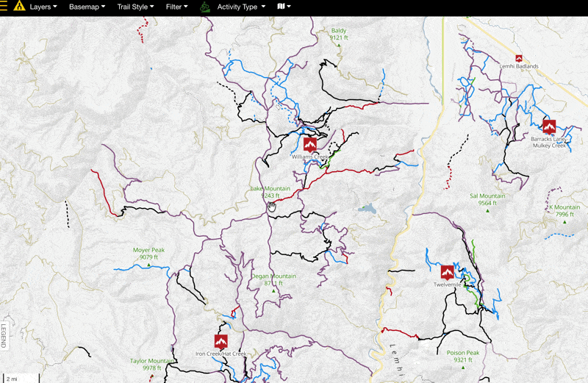
Task: Click the Taylor Mountain 9978 ft label
Action: [x=152, y=365]
